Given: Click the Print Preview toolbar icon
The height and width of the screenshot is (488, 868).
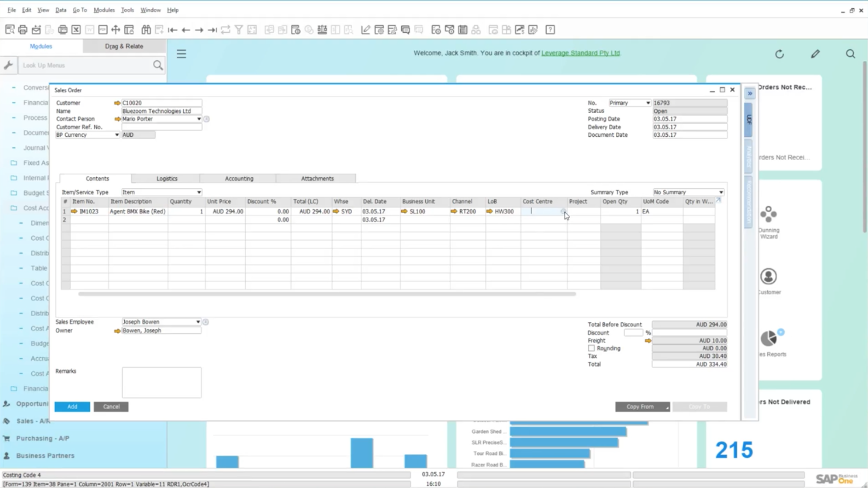Looking at the screenshot, I should point(10,30).
